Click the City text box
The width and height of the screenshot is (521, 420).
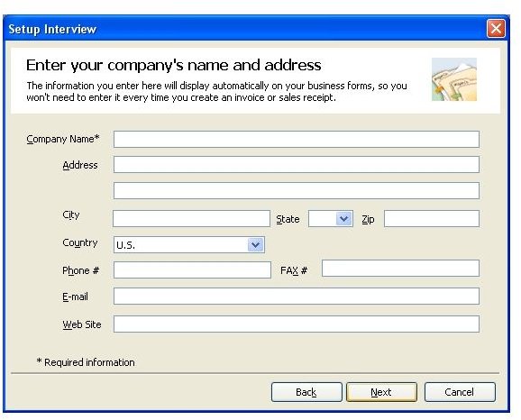[191, 219]
